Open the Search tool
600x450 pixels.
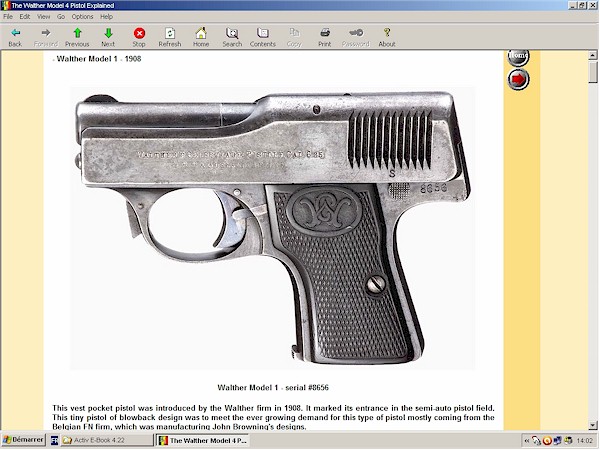[232, 38]
